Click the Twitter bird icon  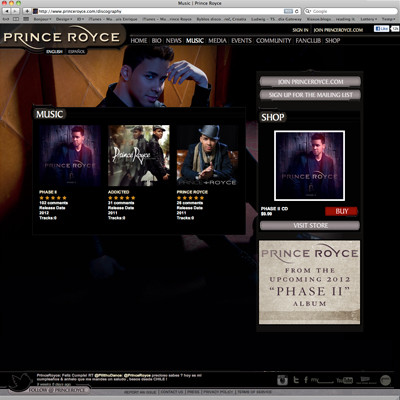point(20,382)
